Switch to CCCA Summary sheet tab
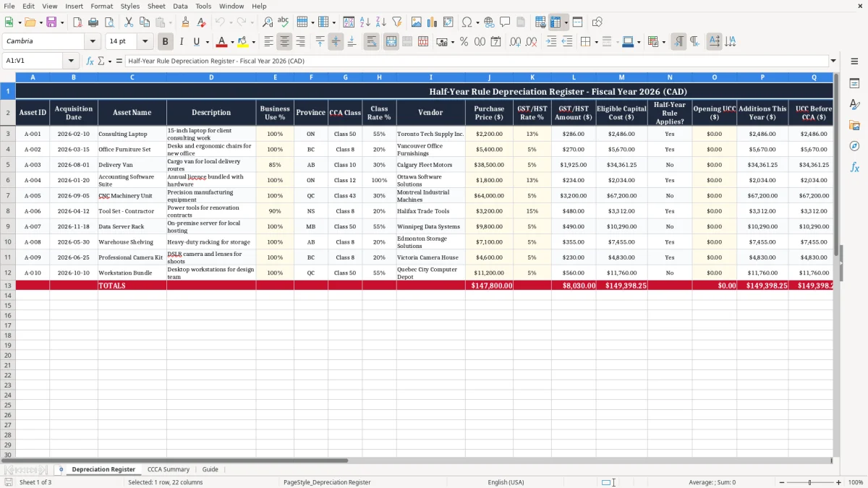The image size is (868, 488). click(169, 469)
